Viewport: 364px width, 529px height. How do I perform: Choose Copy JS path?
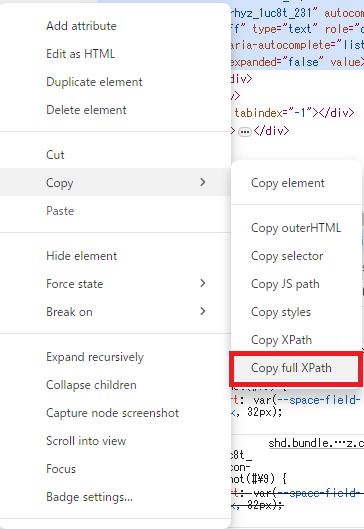pyautogui.click(x=285, y=284)
